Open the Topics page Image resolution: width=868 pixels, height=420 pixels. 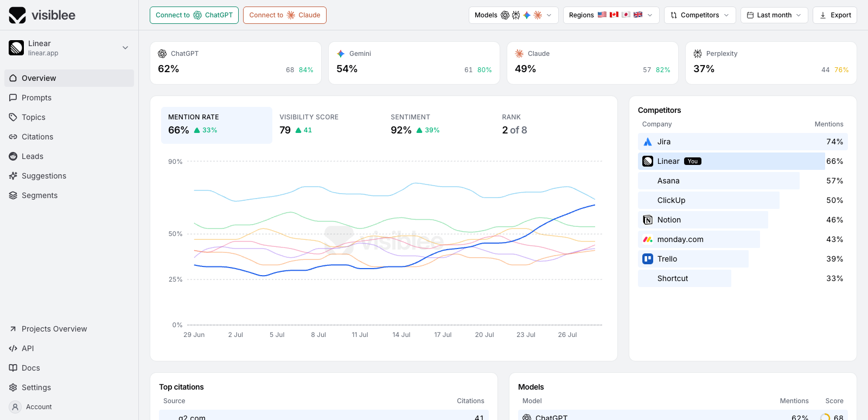pos(69,117)
